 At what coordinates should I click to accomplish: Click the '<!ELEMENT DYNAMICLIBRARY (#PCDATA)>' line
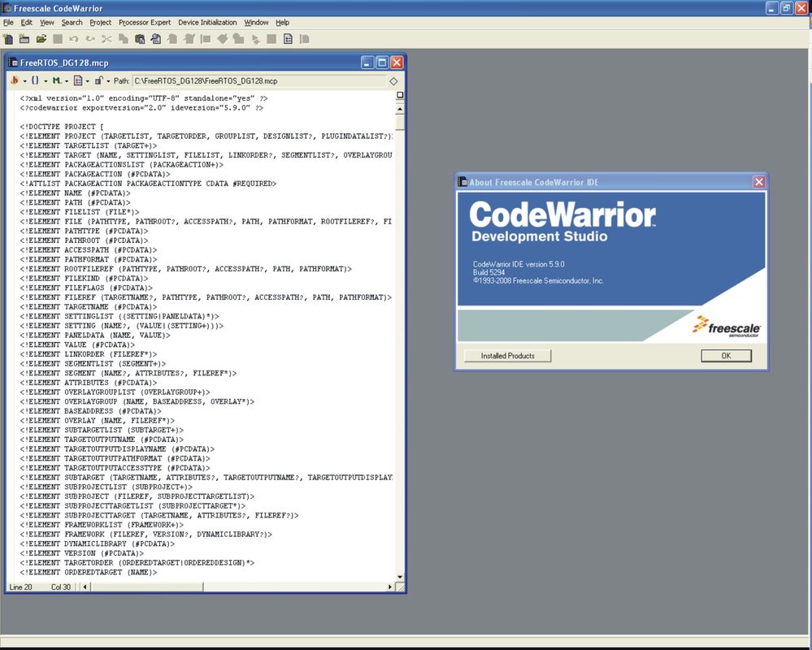coord(98,544)
